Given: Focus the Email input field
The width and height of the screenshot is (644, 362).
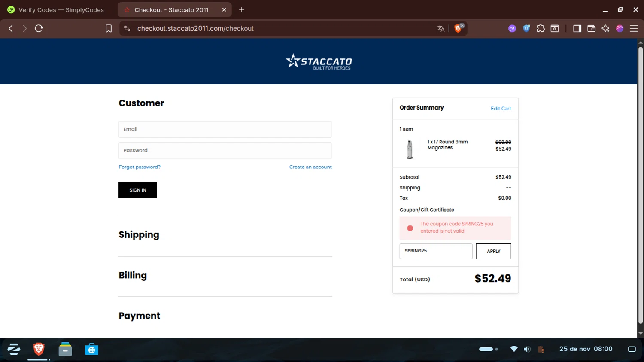Looking at the screenshot, I should [x=225, y=129].
